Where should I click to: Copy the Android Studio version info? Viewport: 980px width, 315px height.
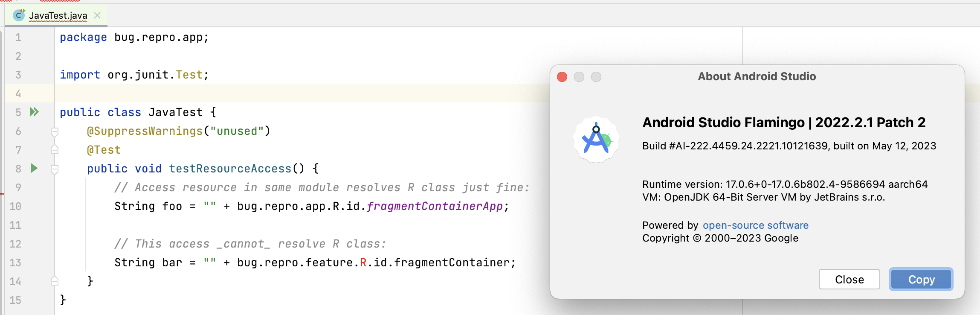(x=921, y=280)
